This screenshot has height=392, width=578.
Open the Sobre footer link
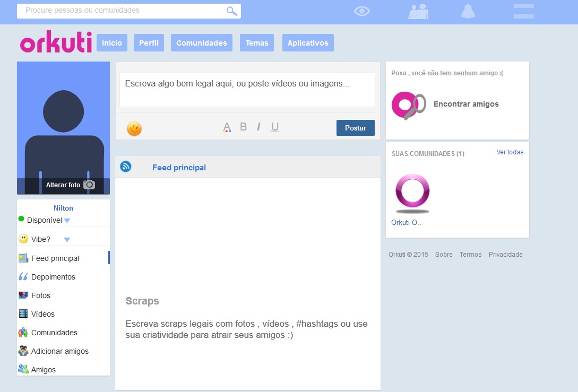(x=444, y=254)
